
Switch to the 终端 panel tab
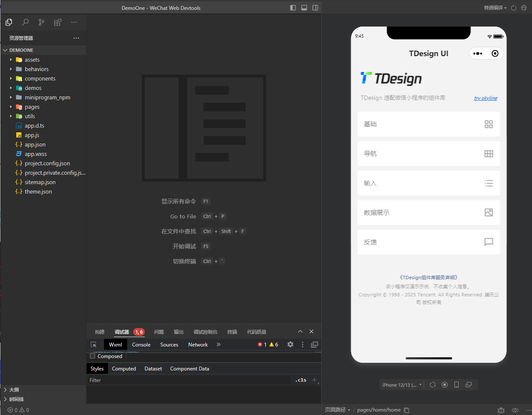pos(232,332)
